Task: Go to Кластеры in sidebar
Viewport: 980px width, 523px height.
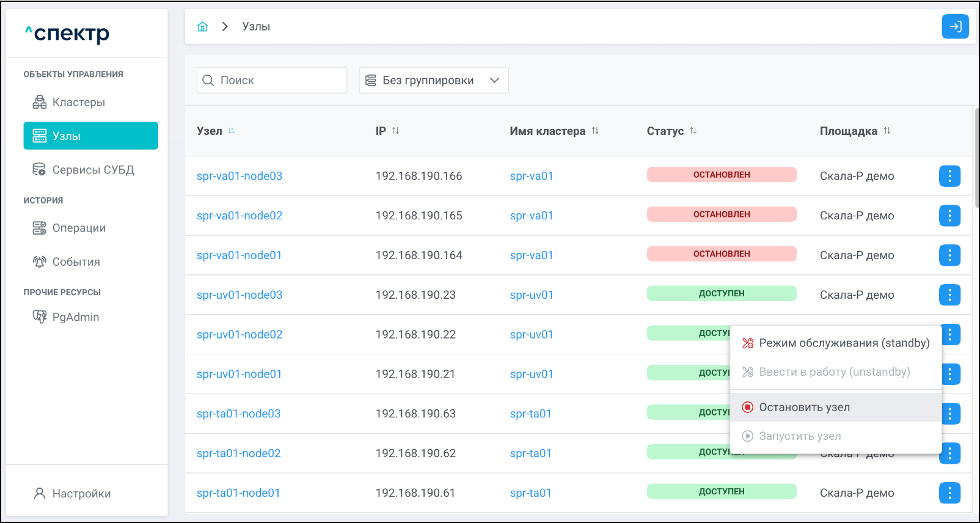Action: point(78,103)
